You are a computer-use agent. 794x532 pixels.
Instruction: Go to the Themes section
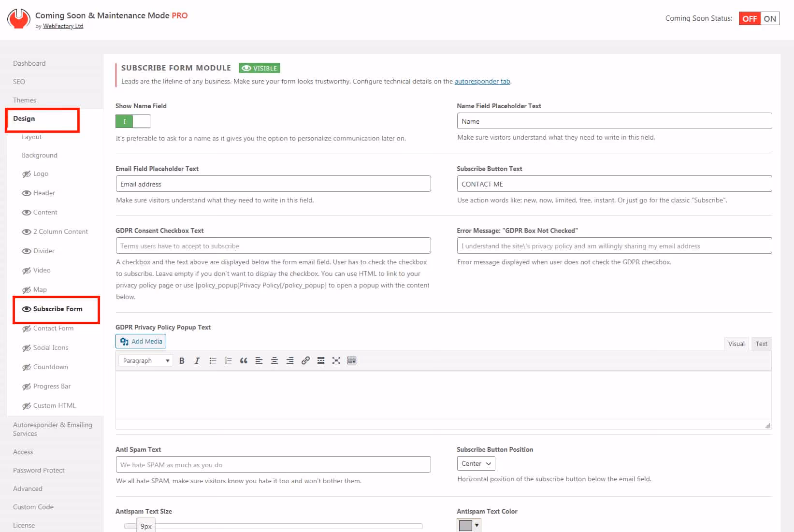25,100
